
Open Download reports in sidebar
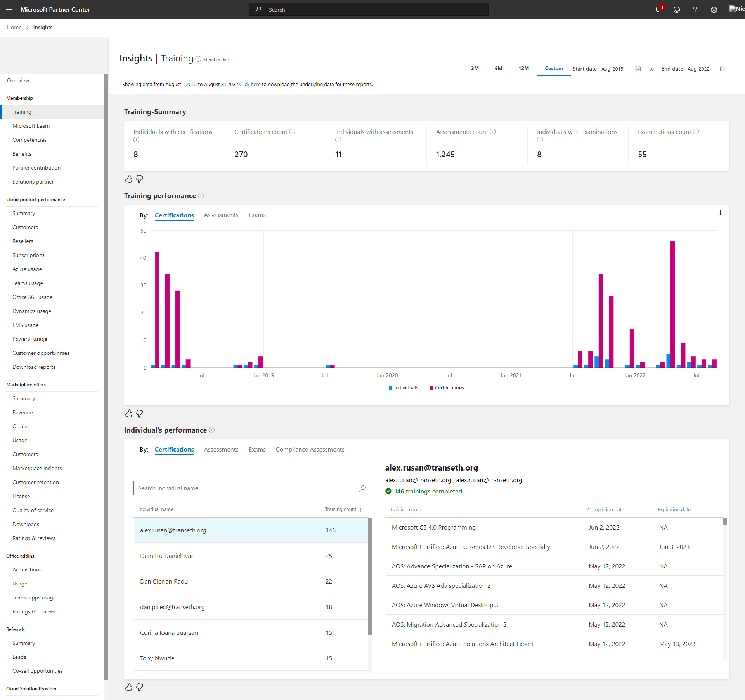(x=34, y=367)
